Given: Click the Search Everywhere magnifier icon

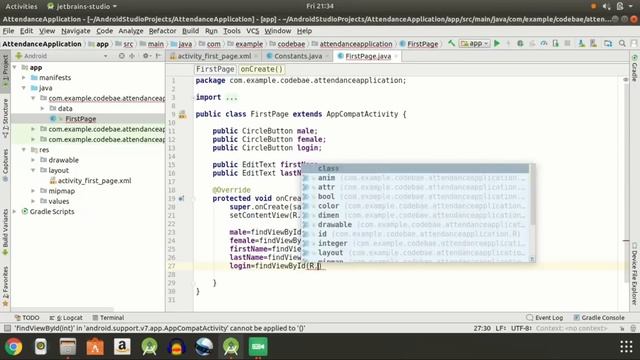Looking at the screenshot, I should (x=622, y=43).
